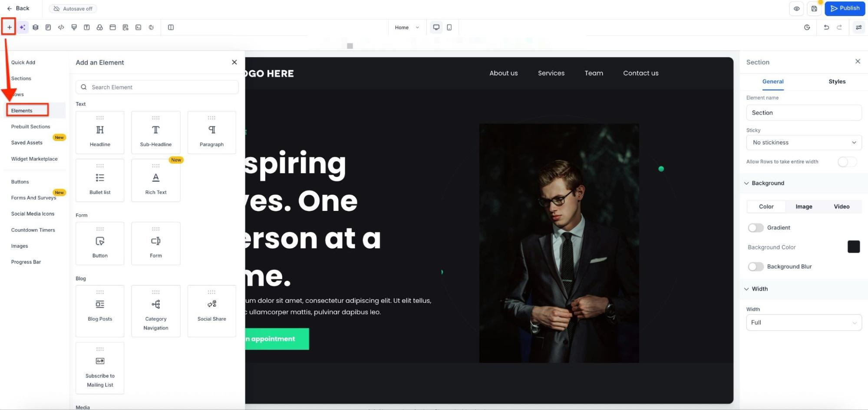The width and height of the screenshot is (868, 410).
Task: Click the save disk icon
Action: 814,9
